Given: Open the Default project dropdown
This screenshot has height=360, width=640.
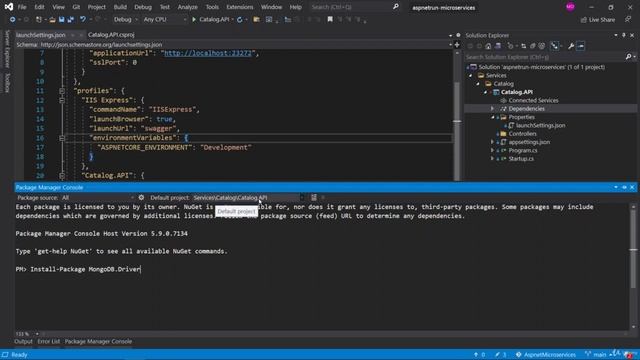Looking at the screenshot, I should click(x=249, y=198).
